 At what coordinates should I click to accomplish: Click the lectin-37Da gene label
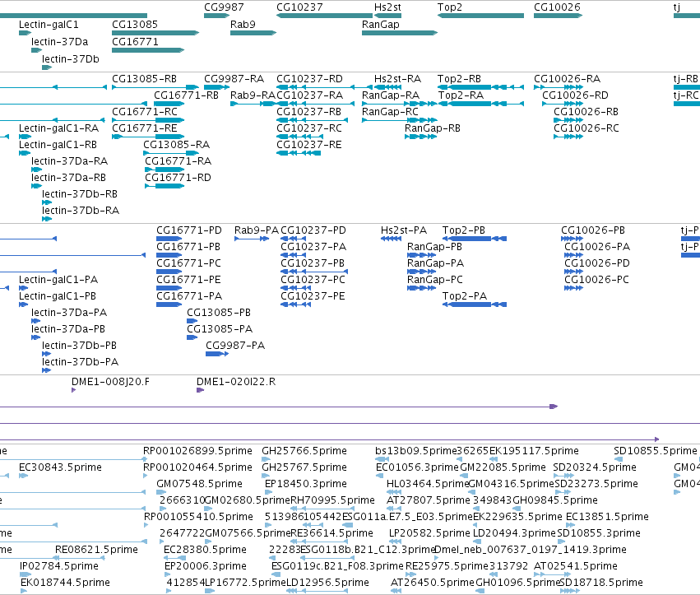pos(60,42)
